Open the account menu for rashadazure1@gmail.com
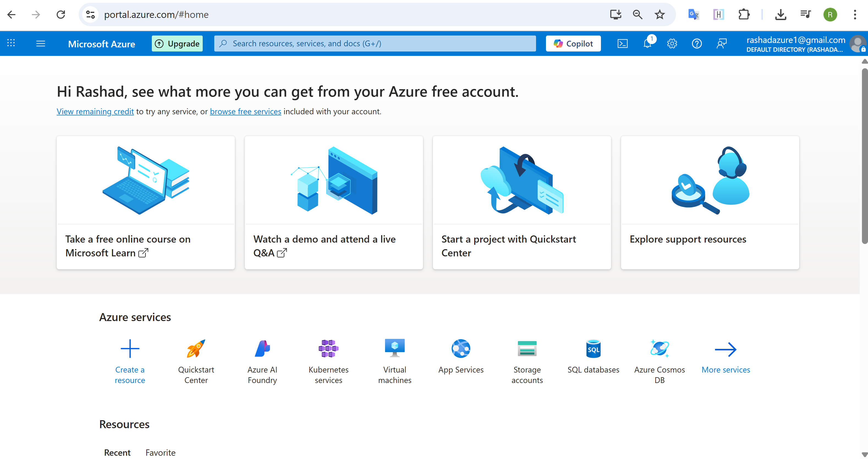 802,44
